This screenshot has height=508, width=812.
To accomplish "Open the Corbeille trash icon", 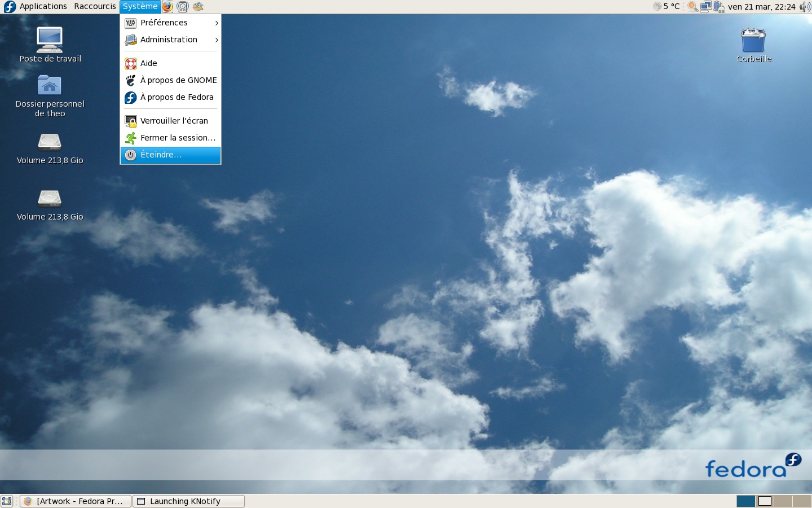I will click(753, 45).
